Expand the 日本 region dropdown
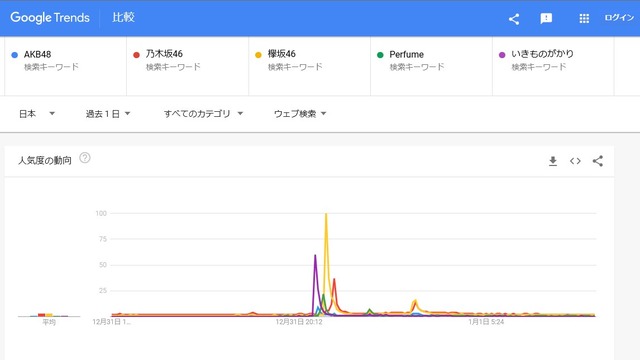Viewport: 640px width, 360px height. pos(37,114)
